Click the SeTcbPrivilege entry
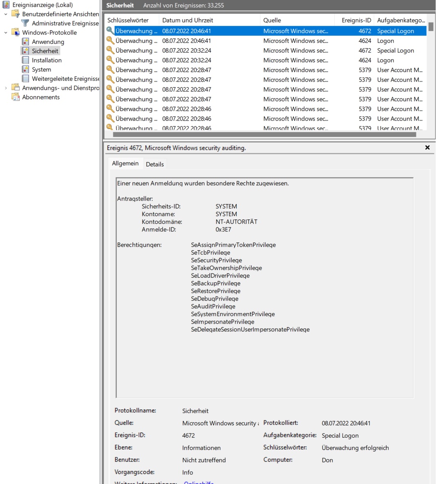 (x=210, y=253)
